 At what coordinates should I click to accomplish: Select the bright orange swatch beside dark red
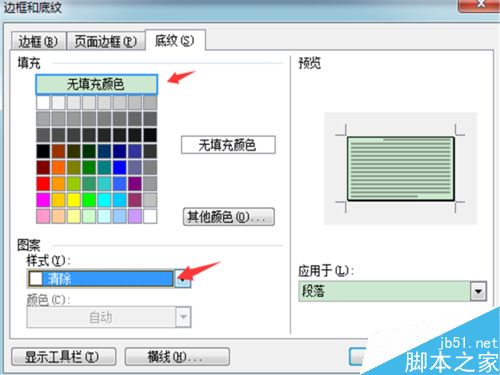coord(58,167)
